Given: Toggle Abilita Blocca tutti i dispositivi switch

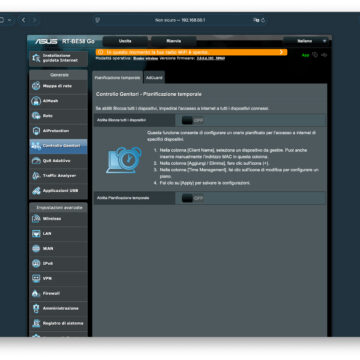Looking at the screenshot, I should pos(193,120).
